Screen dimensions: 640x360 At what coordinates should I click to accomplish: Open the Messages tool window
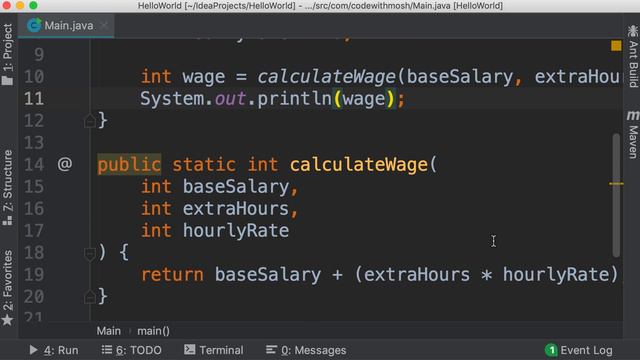(306, 350)
